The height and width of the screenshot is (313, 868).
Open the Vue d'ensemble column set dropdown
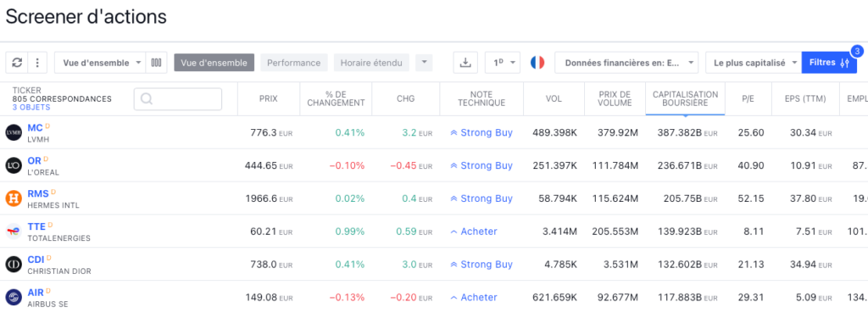pos(100,63)
